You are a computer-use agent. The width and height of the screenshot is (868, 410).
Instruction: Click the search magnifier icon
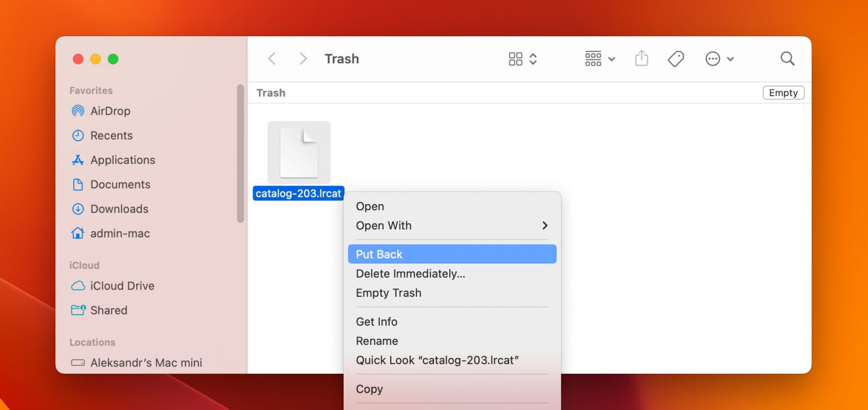tap(787, 59)
